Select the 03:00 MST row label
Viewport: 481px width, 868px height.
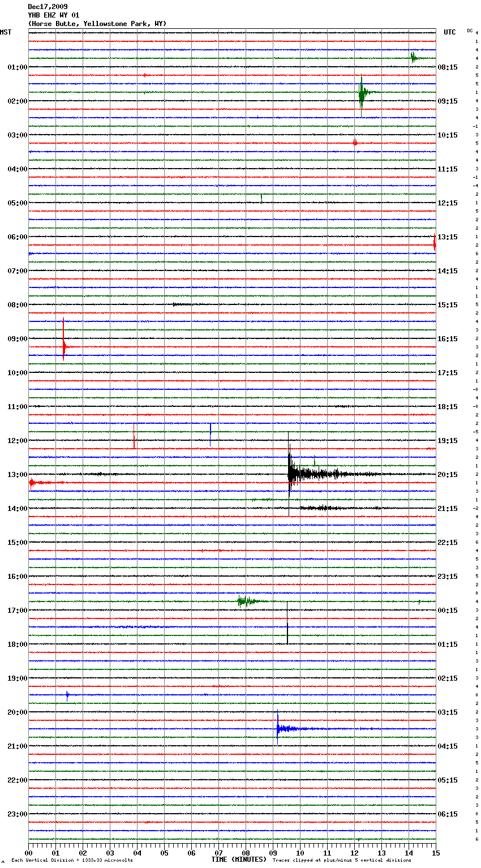tap(17, 135)
